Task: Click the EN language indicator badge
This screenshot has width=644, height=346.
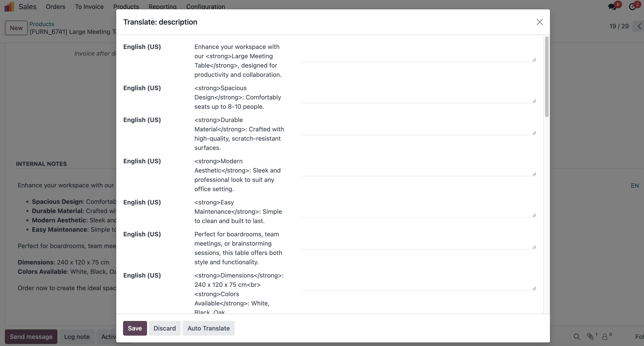Action: click(634, 185)
